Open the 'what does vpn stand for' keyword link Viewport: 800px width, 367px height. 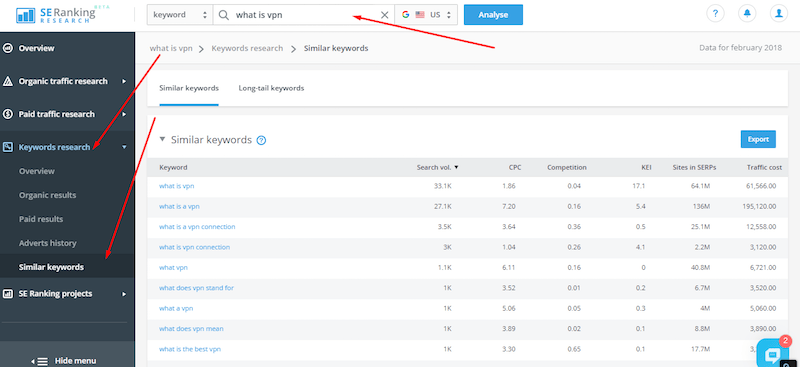196,288
